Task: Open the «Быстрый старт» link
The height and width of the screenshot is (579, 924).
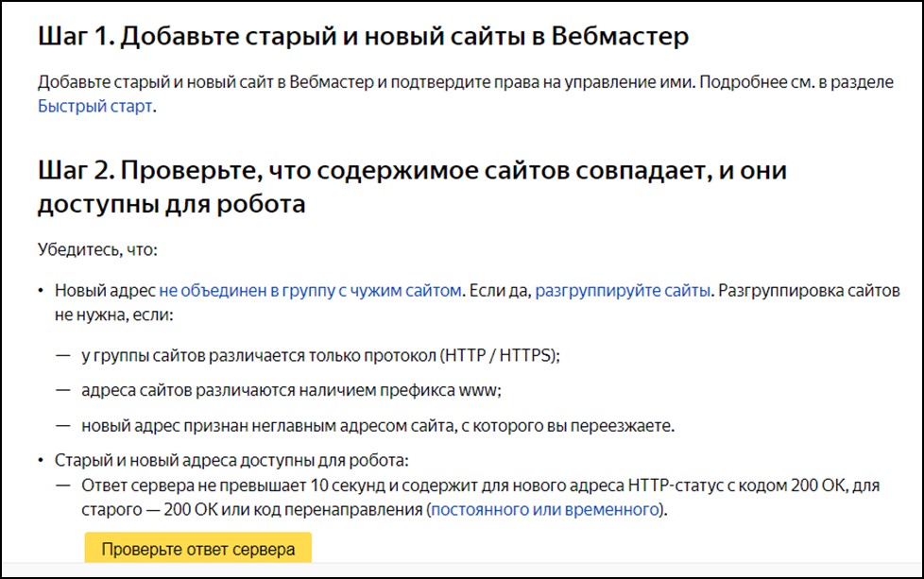Action: pos(94,106)
